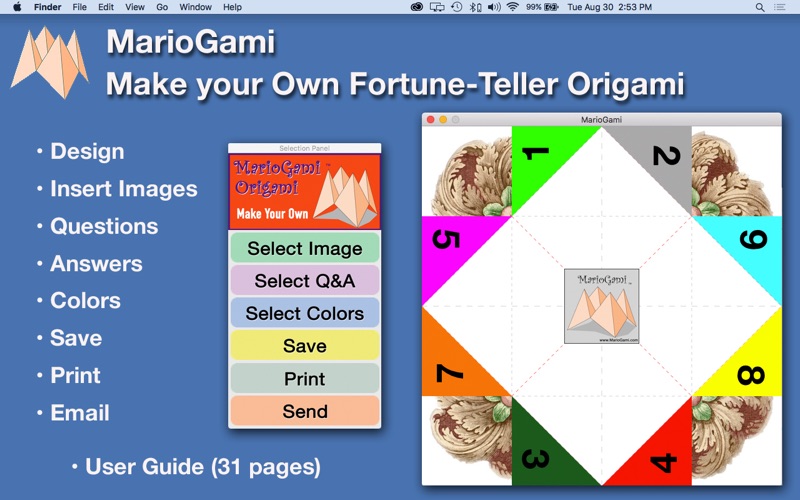The width and height of the screenshot is (800, 500).
Task: Minimize the MarioGami window
Action: click(x=443, y=119)
